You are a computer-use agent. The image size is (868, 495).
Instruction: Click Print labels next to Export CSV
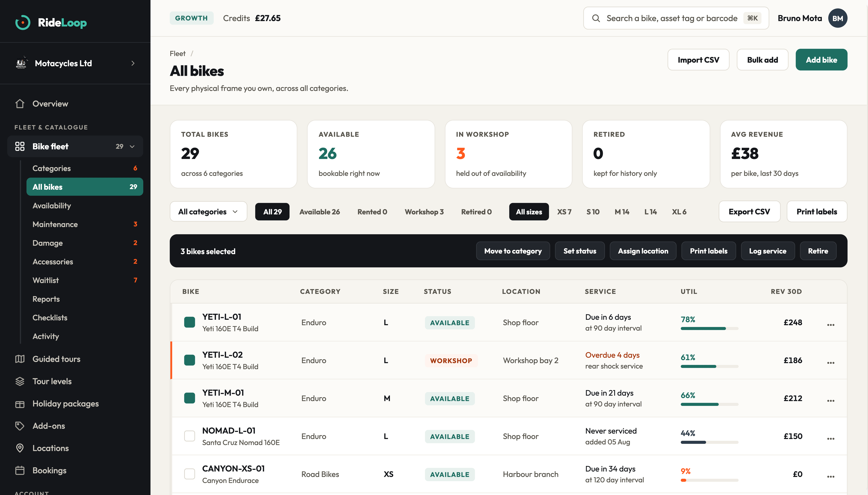817,211
